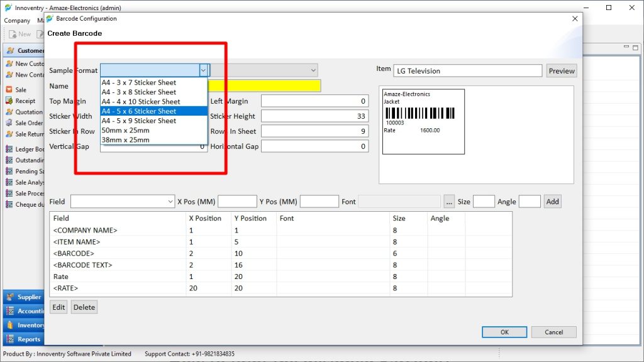Viewport: 644px width, 362px height.
Task: Click the Angle input field
Action: (x=530, y=202)
